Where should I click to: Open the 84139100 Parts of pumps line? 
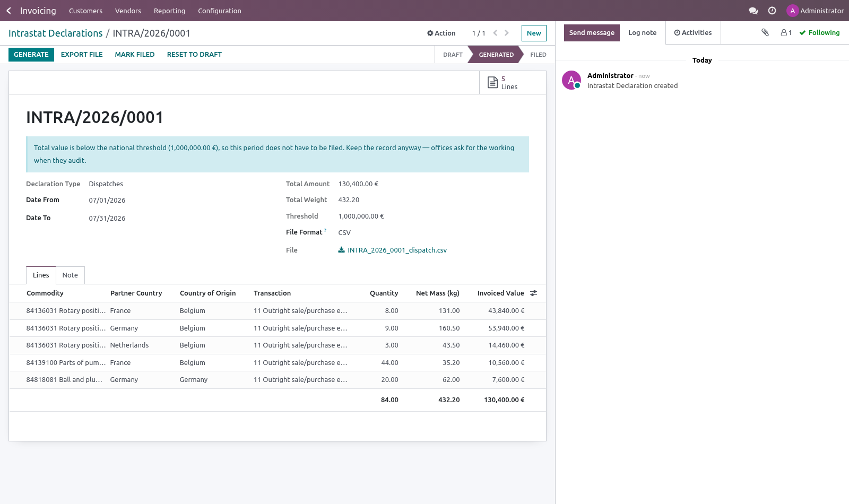pyautogui.click(x=278, y=363)
